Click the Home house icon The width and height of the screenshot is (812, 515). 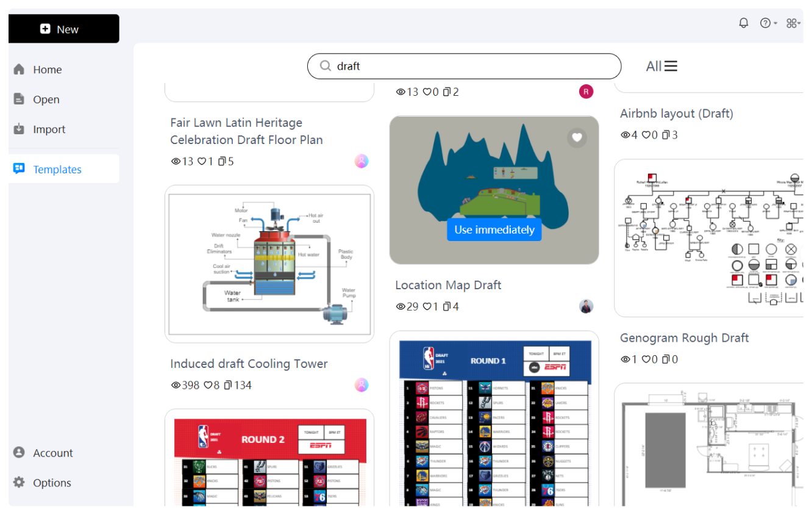pyautogui.click(x=19, y=69)
